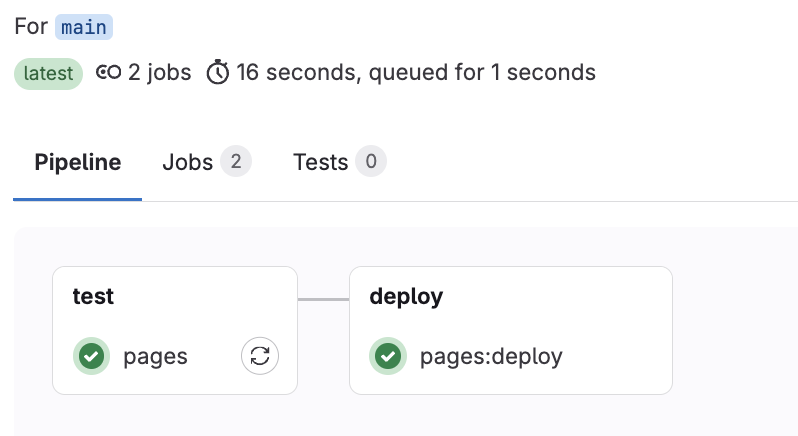Switch to the Pipeline tab
The height and width of the screenshot is (436, 798).
coord(78,162)
